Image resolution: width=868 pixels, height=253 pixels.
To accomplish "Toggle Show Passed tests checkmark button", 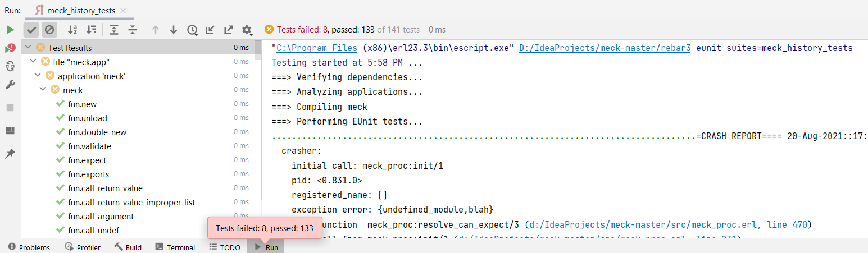I will tap(31, 30).
